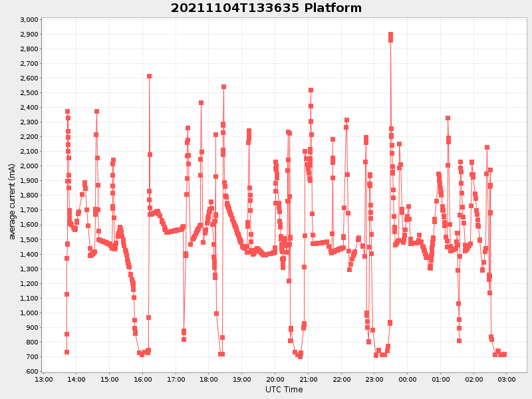Viewport: 532px width, 399px height.
Task: Click the '01:00' x-axis tick label
Action: click(440, 379)
